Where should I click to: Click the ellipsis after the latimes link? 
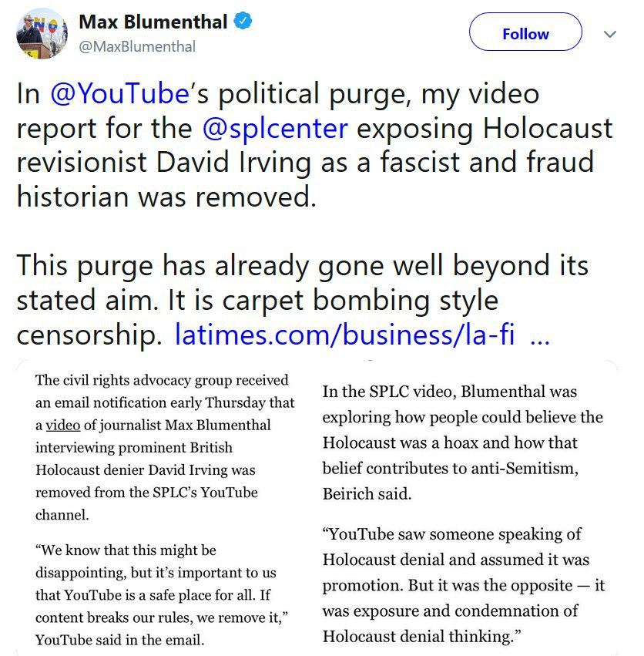(540, 335)
